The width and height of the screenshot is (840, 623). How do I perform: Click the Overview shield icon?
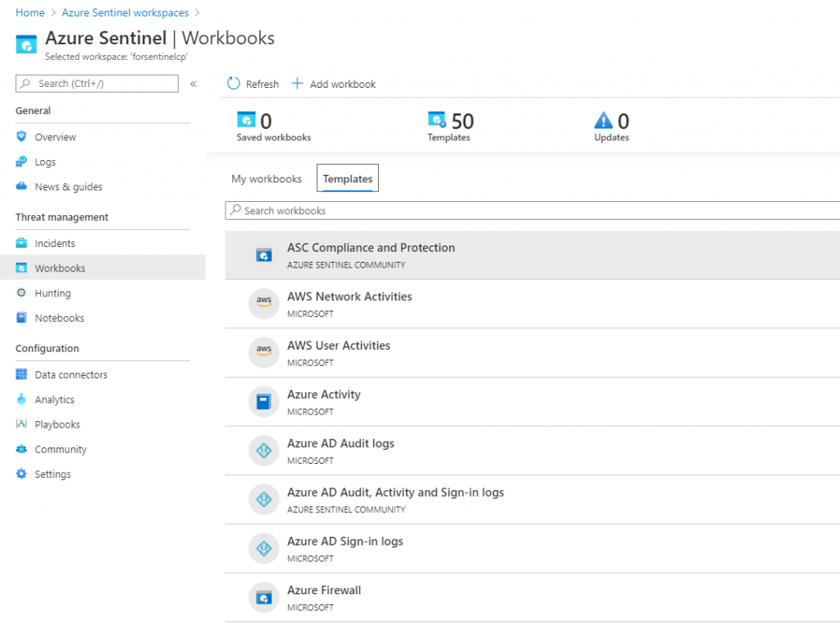pos(21,136)
